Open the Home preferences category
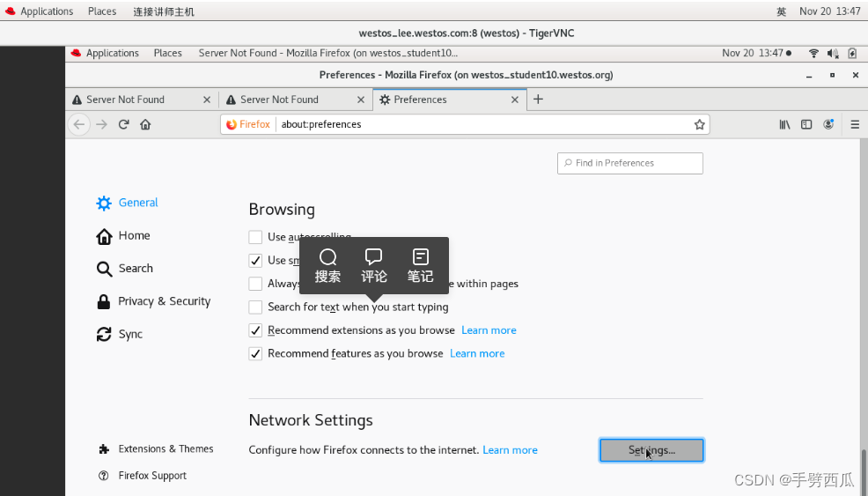Screen dimensions: 868x496 coord(123,236)
